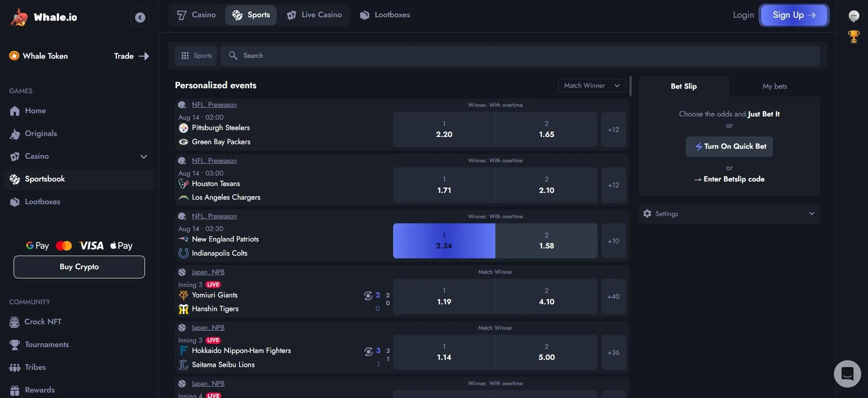Click the Settings gear icon
Image resolution: width=868 pixels, height=398 pixels.
tap(647, 214)
